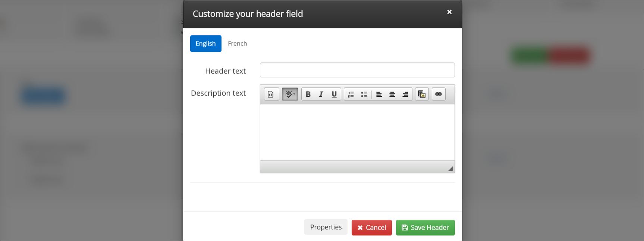Align description text right
The width and height of the screenshot is (644, 241).
[405, 94]
